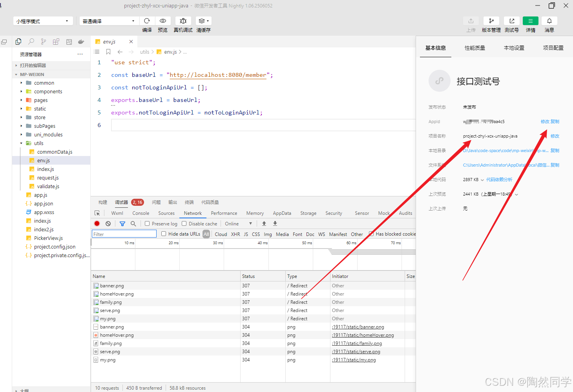Open the 版本管理 (version control) icon
The width and height of the screenshot is (573, 392).
coord(491,21)
